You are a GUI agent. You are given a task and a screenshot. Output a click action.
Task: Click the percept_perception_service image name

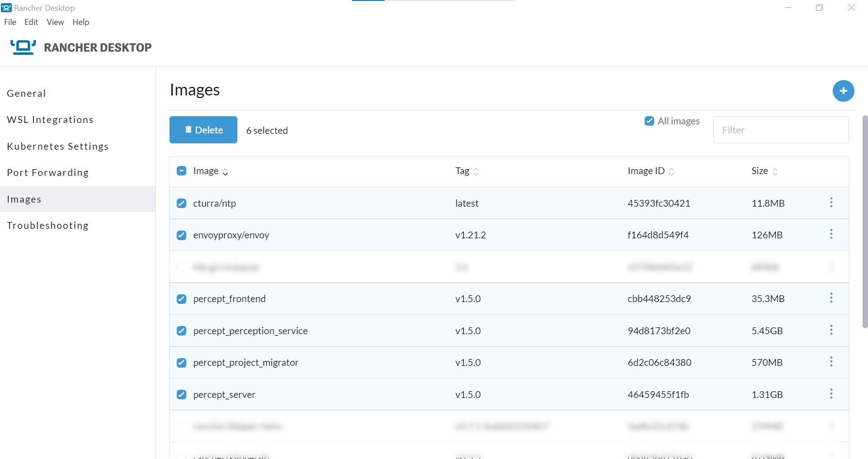coord(250,331)
